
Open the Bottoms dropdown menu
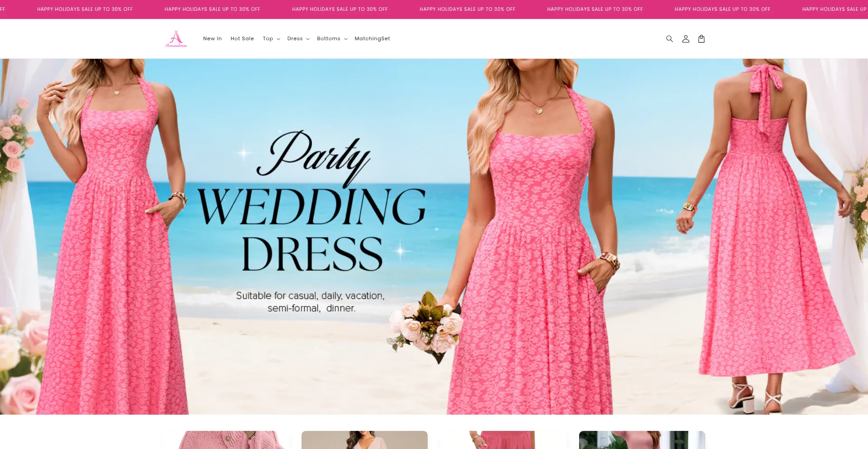pyautogui.click(x=332, y=39)
